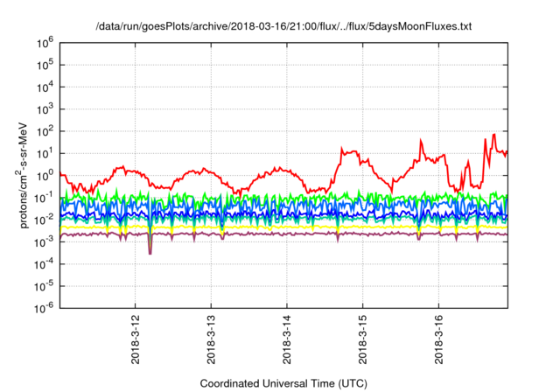Screen dimensions: 560x392
Task: Click the file path title at top of plot
Action: [x=283, y=26]
